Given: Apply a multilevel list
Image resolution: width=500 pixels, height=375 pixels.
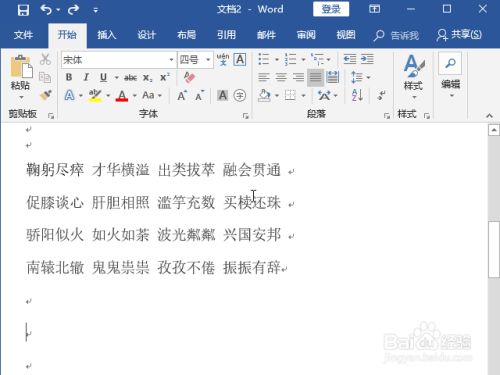Looking at the screenshot, I should [318, 59].
